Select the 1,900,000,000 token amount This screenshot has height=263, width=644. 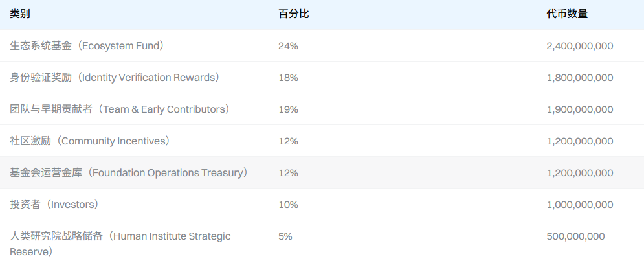pos(579,109)
